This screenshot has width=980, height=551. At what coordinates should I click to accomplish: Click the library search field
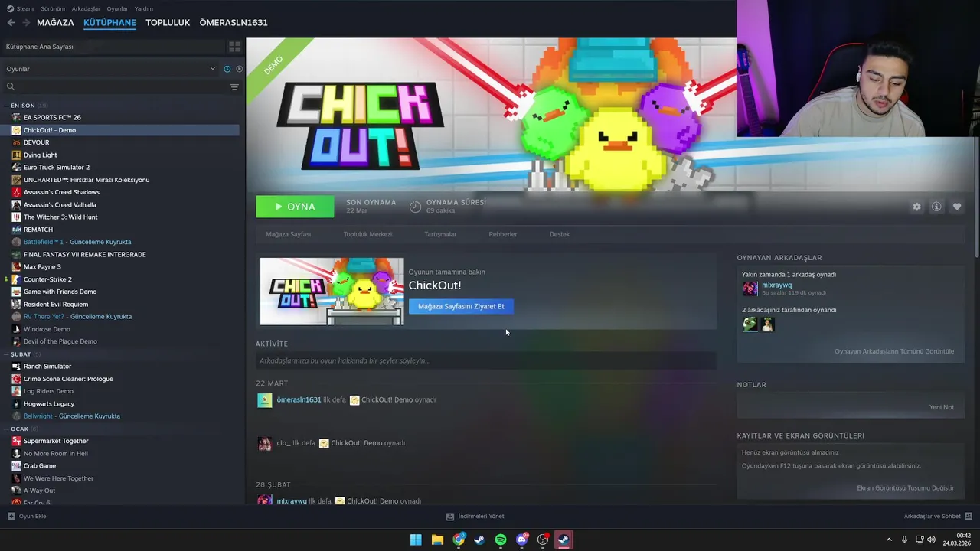(121, 86)
